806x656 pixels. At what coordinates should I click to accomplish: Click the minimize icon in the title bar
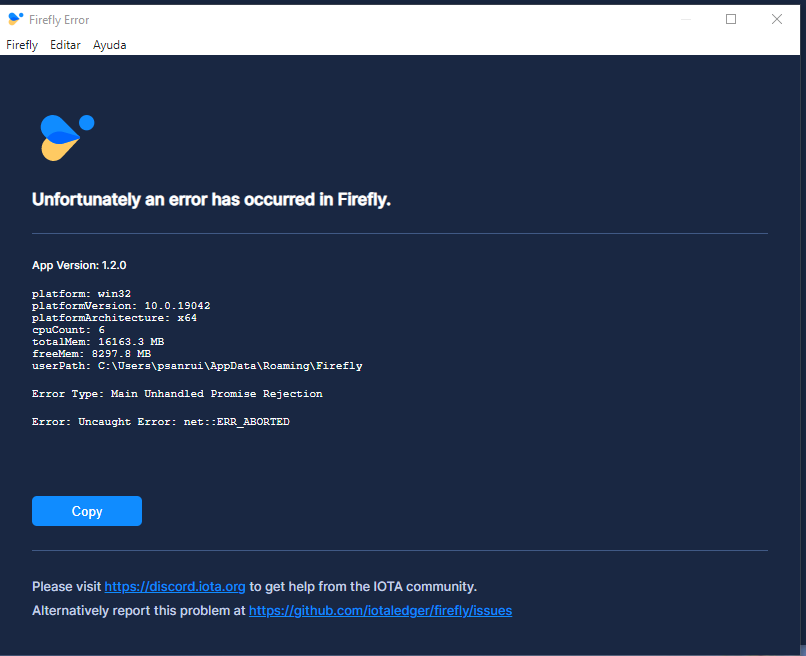point(686,18)
